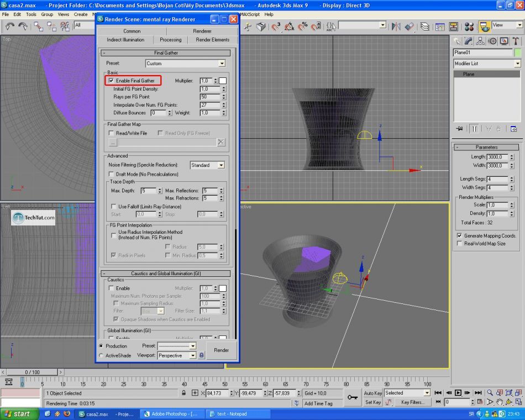Screen dimensions: 525x420
Task: Click the Set Key button
Action: coord(372,402)
